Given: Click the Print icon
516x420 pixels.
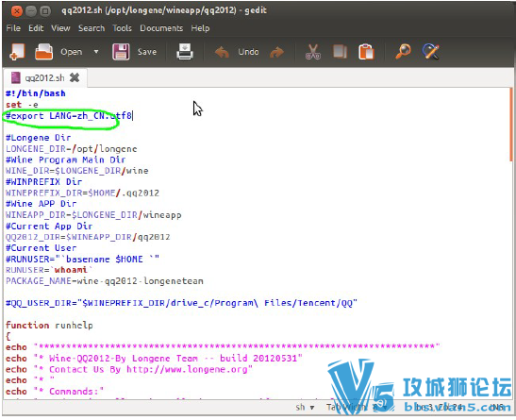Looking at the screenshot, I should coord(185,52).
